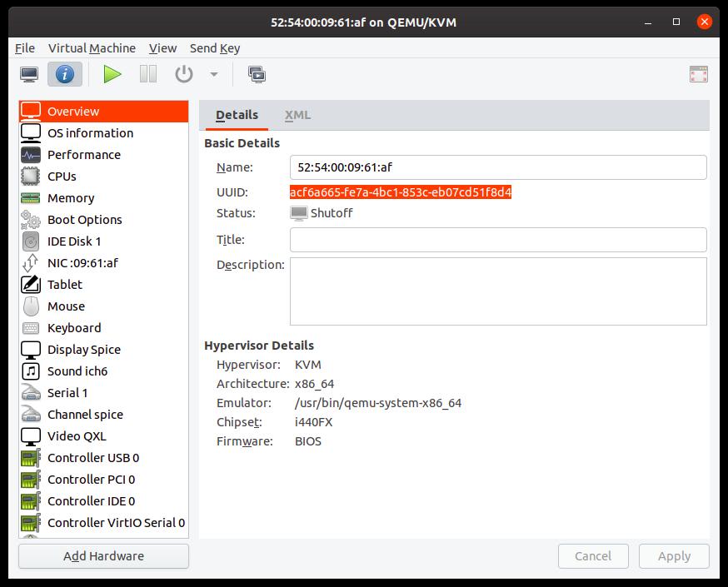
Task: Click the Apply button
Action: (x=674, y=556)
